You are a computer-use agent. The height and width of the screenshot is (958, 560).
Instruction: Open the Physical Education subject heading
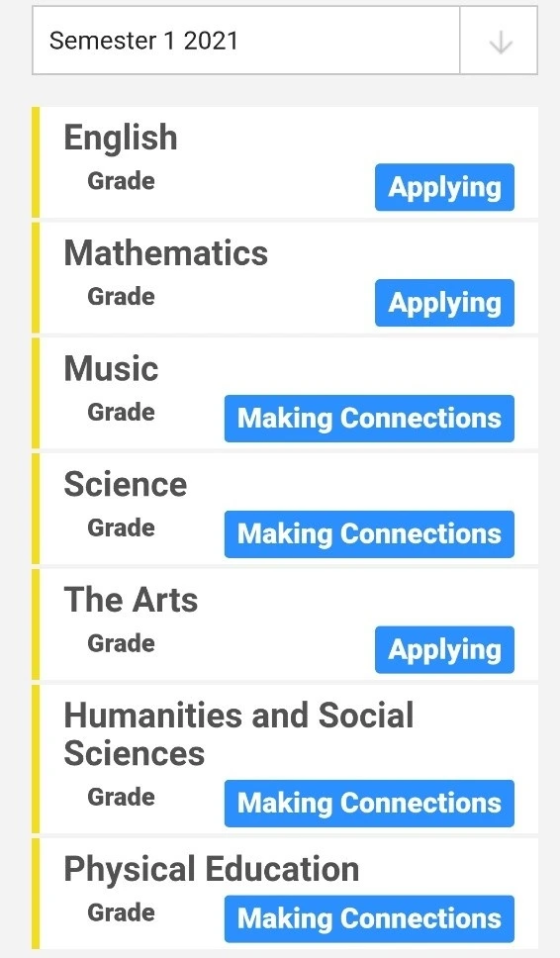212,869
